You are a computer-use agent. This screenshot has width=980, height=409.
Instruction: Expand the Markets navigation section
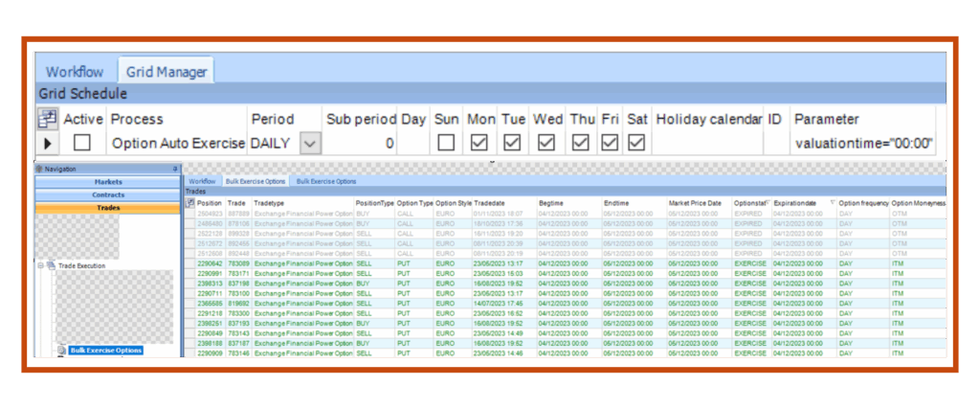pyautogui.click(x=107, y=181)
